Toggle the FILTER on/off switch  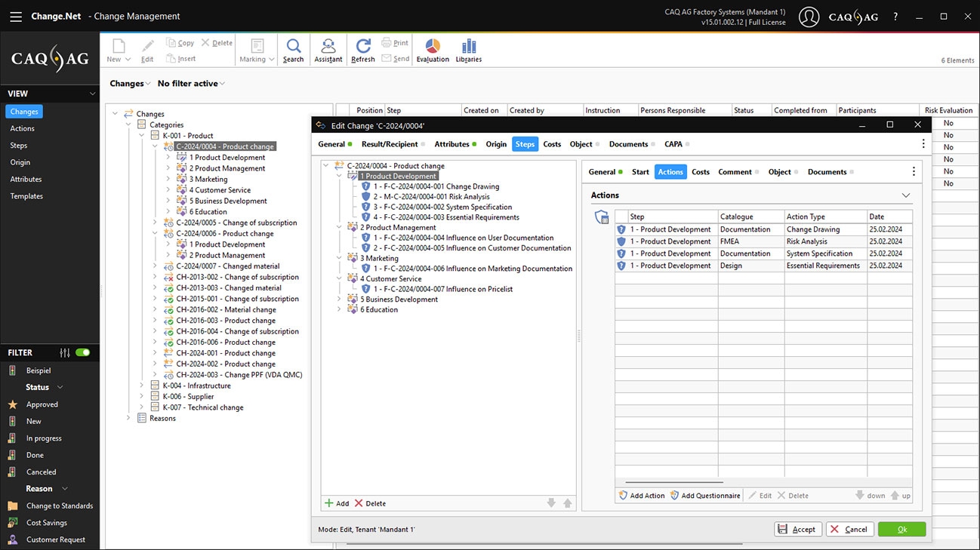[82, 352]
